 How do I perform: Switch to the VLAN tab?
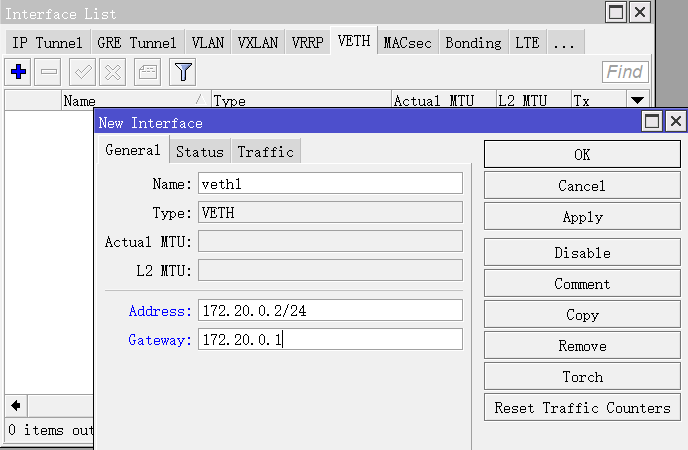point(207,43)
